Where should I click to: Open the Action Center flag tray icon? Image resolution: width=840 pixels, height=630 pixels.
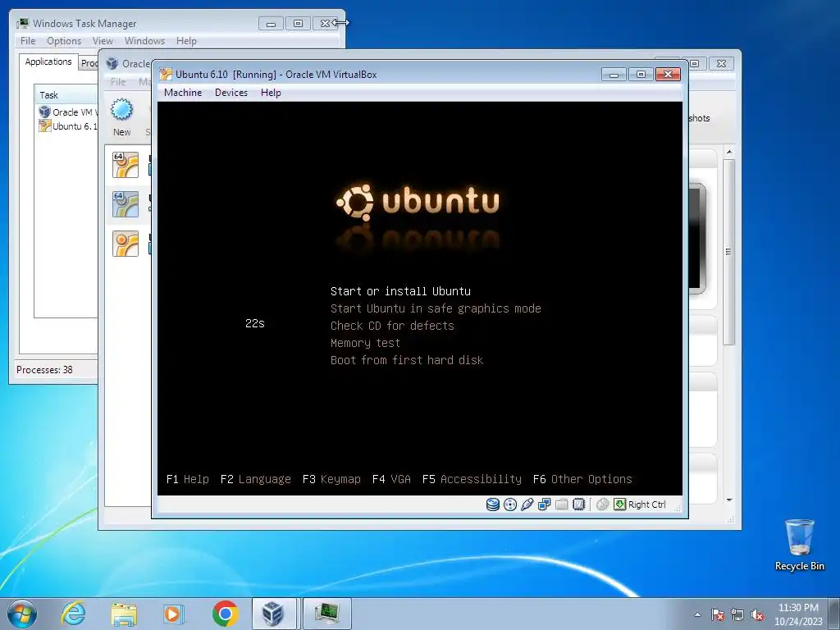pyautogui.click(x=718, y=615)
